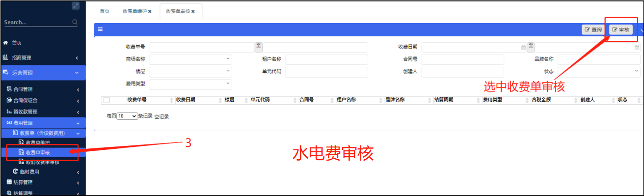This screenshot has height=196, width=644.
Task: Click the 招商管理 sidebar icon
Action: (5, 57)
